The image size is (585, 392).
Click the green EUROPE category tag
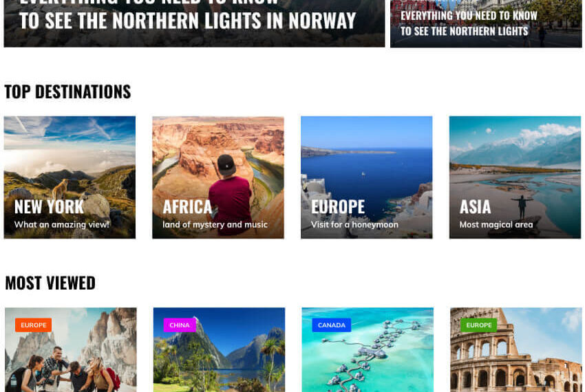click(479, 325)
